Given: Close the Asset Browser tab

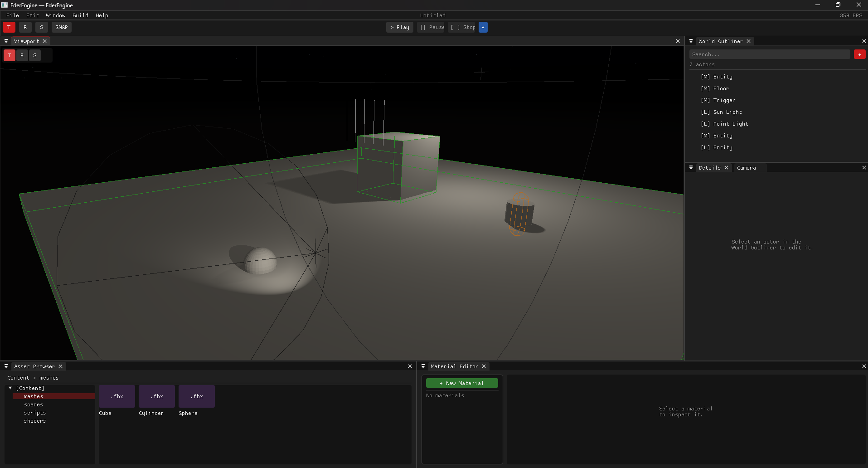Looking at the screenshot, I should coord(60,366).
